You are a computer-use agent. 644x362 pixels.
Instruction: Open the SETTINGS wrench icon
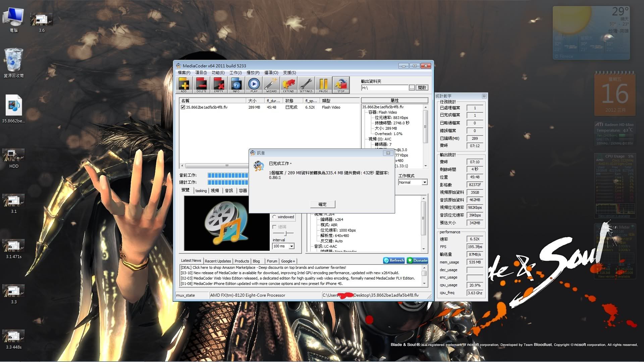tap(306, 85)
